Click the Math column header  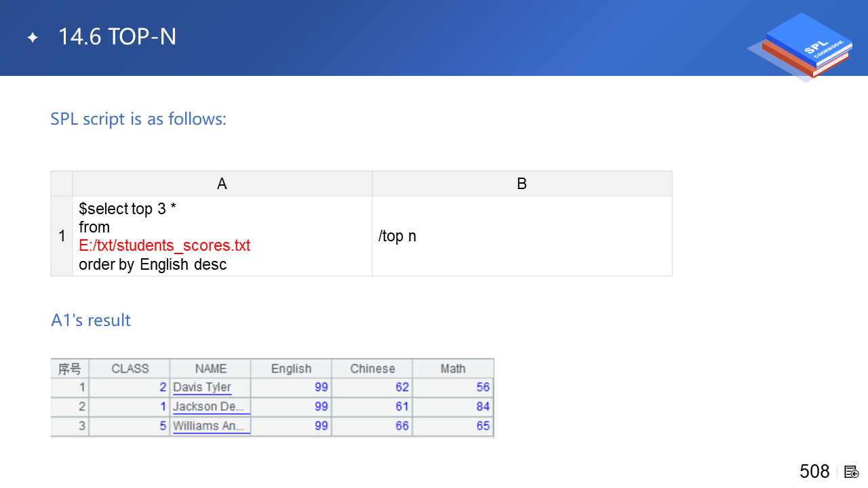(452, 369)
